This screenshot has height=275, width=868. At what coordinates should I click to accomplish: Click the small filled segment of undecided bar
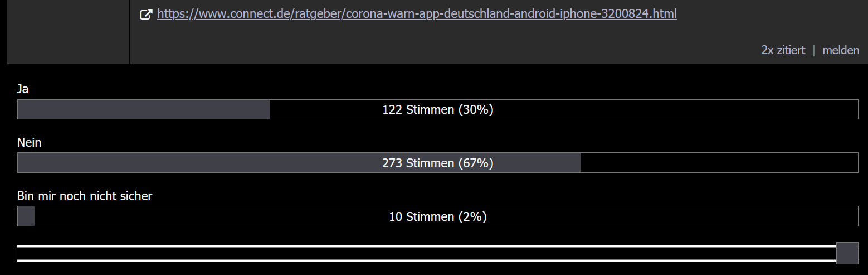pos(26,216)
